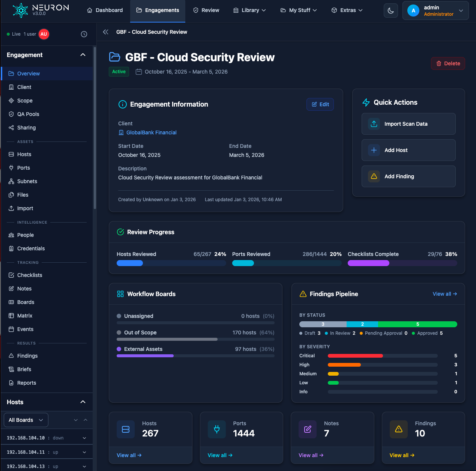
Task: Click the Out of Scope board row
Action: tap(195, 336)
